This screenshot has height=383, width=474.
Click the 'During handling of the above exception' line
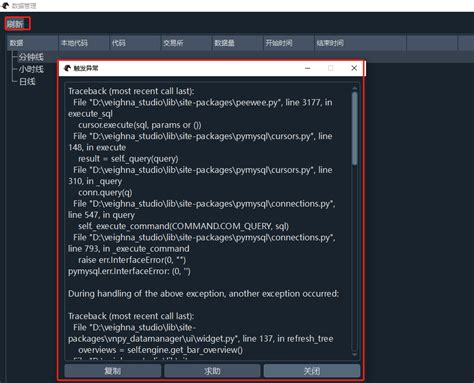coord(203,294)
